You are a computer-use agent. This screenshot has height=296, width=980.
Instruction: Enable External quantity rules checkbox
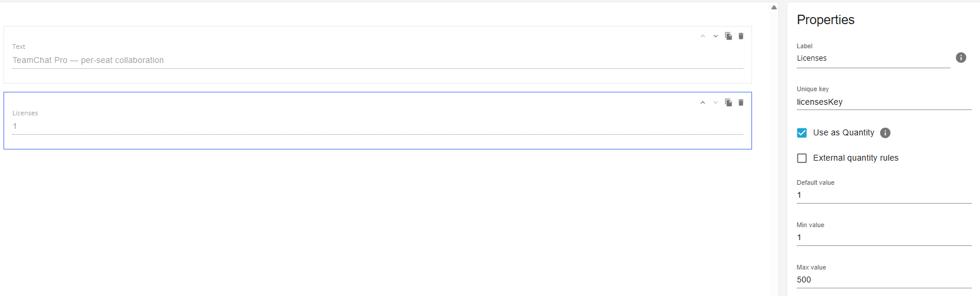click(x=802, y=158)
